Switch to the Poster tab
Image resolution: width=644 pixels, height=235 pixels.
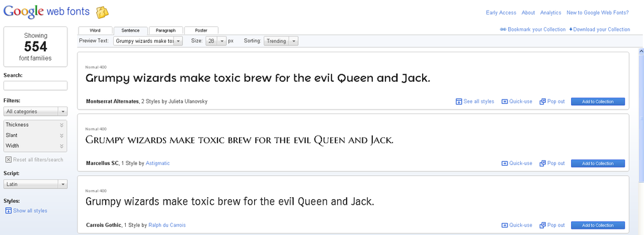click(x=201, y=30)
